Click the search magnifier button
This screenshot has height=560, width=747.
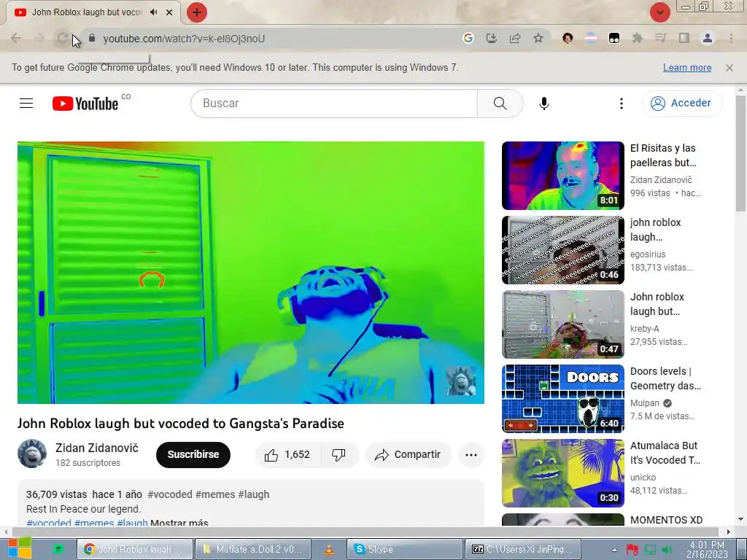(x=500, y=104)
